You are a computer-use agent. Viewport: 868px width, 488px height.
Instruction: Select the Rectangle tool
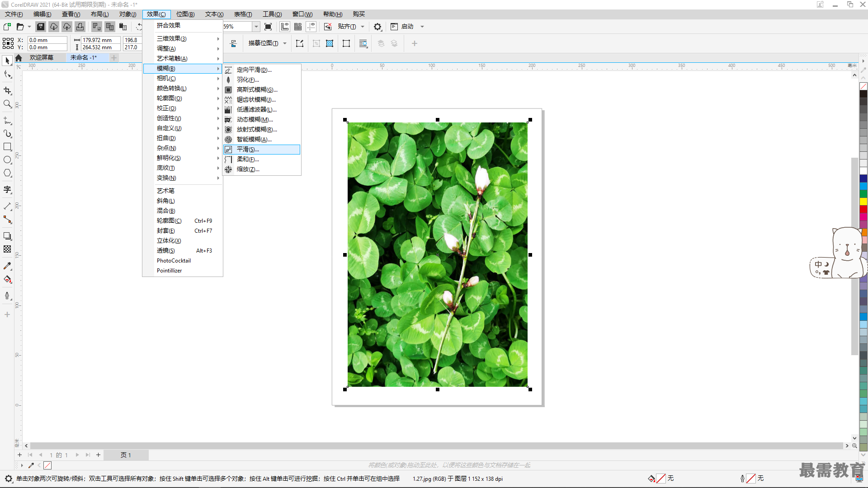pyautogui.click(x=7, y=147)
